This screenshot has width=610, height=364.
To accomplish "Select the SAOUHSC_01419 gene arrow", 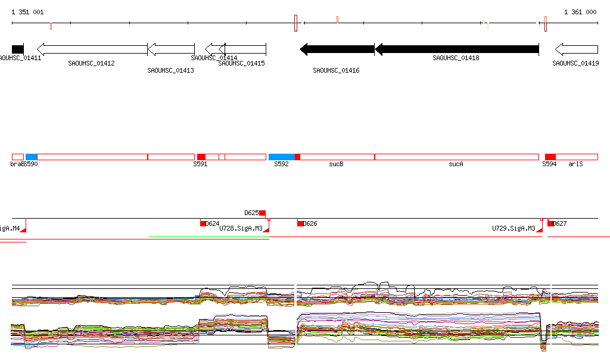I will tap(577, 49).
